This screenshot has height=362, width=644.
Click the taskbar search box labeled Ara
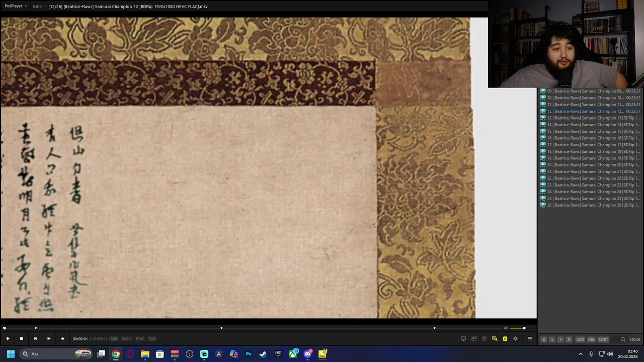[x=56, y=354]
